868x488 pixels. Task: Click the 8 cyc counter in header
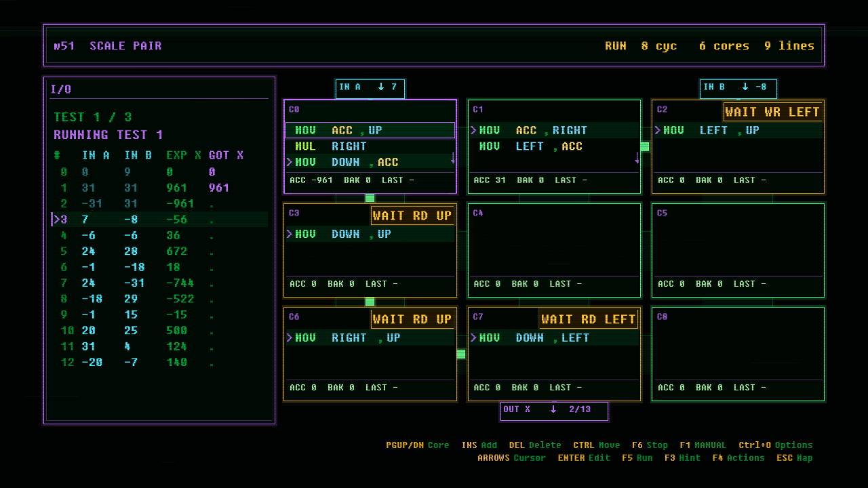[x=659, y=46]
